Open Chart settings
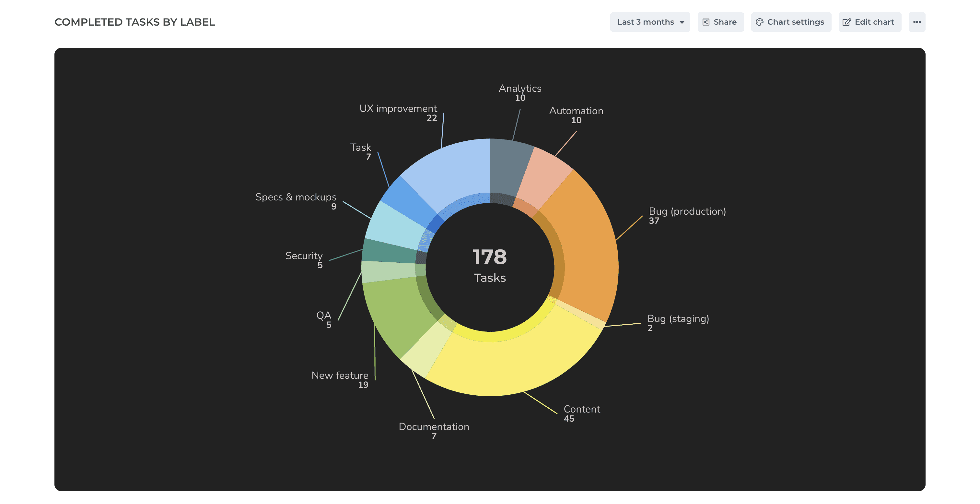This screenshot has height=504, width=980. (791, 22)
